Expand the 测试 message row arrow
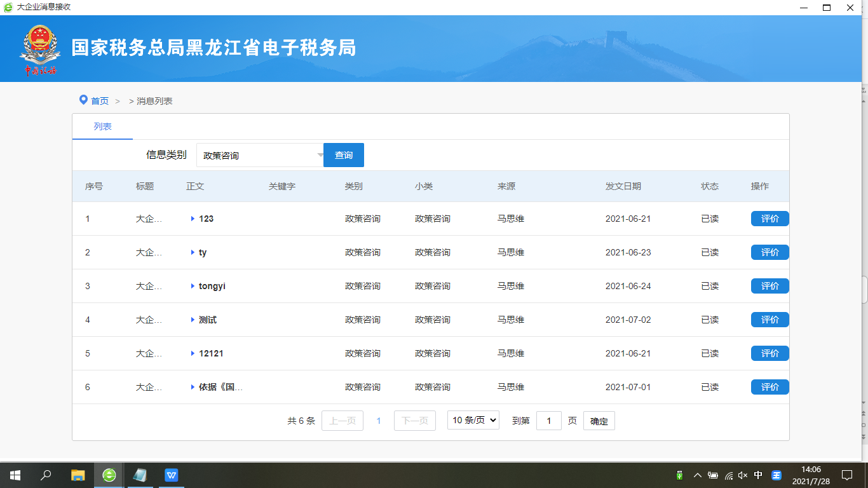The height and width of the screenshot is (488, 868). pyautogui.click(x=193, y=320)
